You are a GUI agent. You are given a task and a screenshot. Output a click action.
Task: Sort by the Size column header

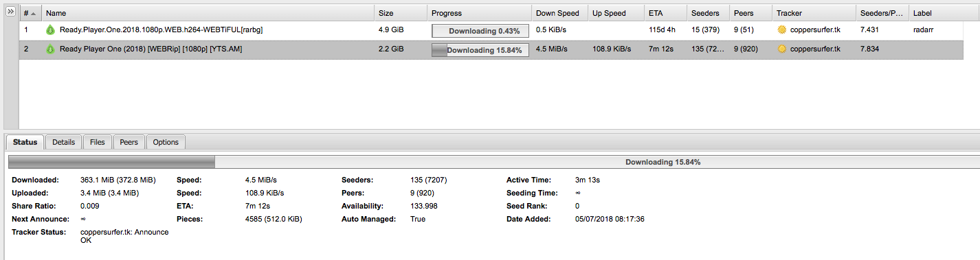(401, 13)
